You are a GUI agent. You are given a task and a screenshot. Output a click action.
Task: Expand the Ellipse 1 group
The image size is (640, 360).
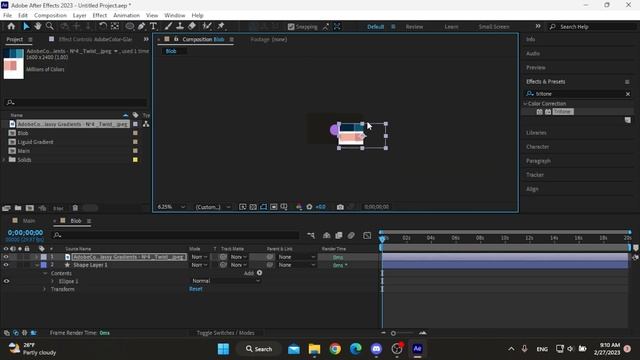52,281
